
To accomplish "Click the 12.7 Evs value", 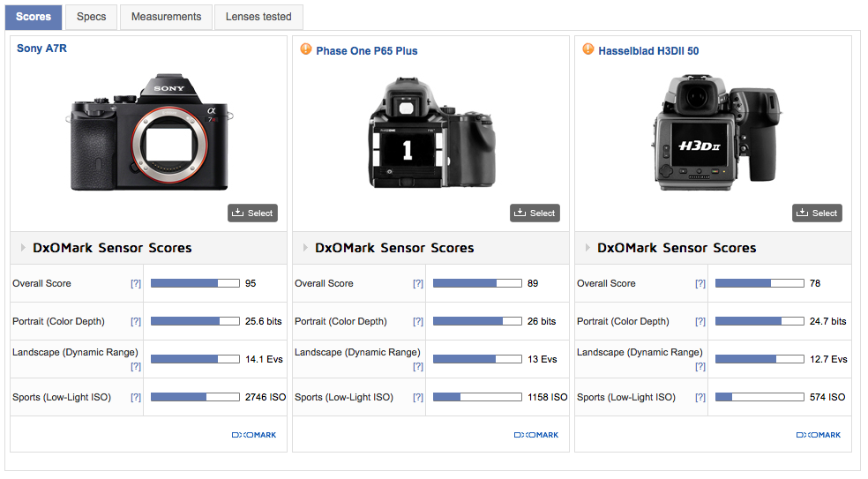I will point(828,359).
